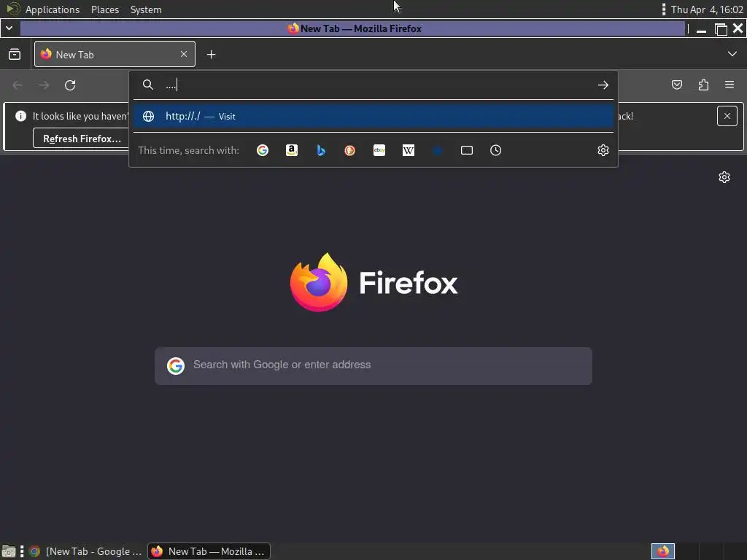Open the Extensions puzzle icon

coord(703,85)
